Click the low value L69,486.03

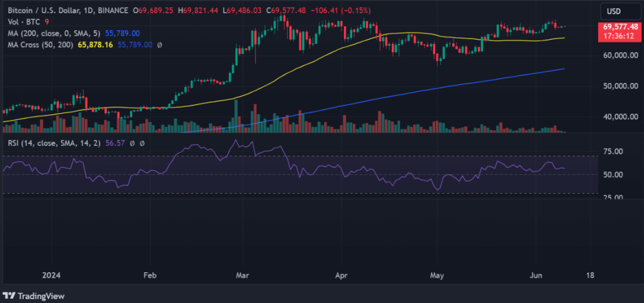click(242, 10)
